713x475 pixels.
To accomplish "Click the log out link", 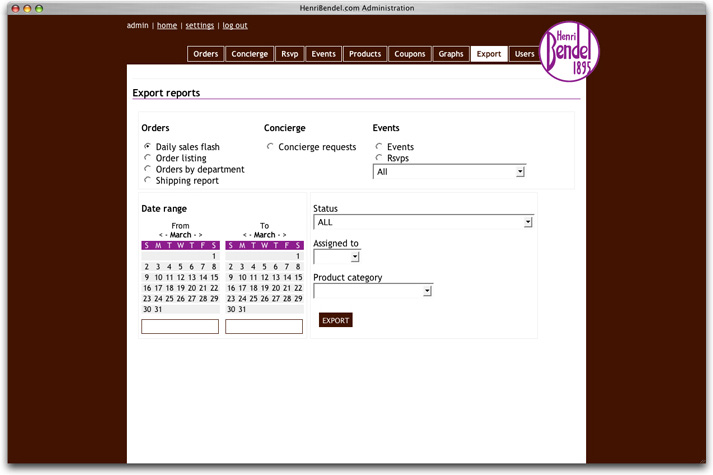I will 235,26.
